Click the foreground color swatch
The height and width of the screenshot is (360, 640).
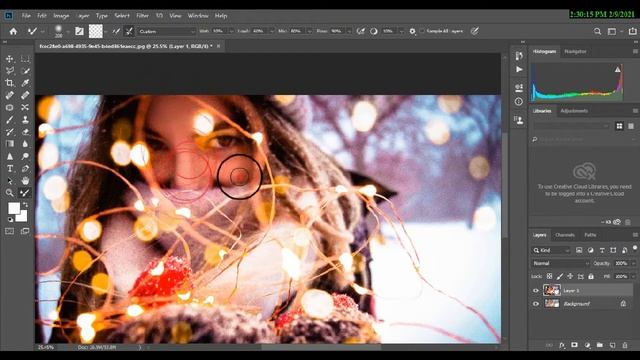[13, 208]
